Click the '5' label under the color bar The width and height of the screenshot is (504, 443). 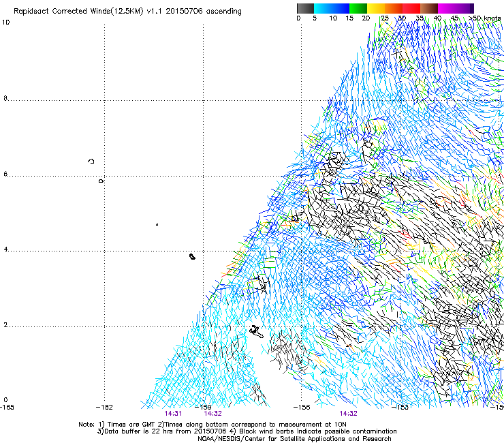coord(315,18)
